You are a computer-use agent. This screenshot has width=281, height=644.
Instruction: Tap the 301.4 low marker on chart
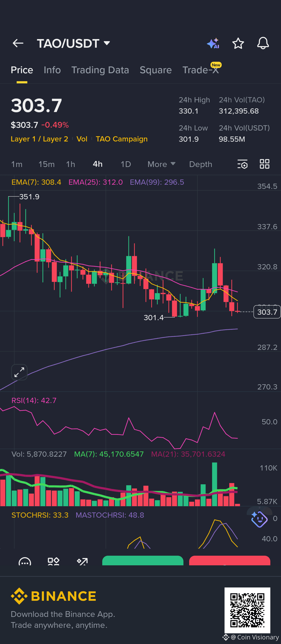(x=154, y=318)
